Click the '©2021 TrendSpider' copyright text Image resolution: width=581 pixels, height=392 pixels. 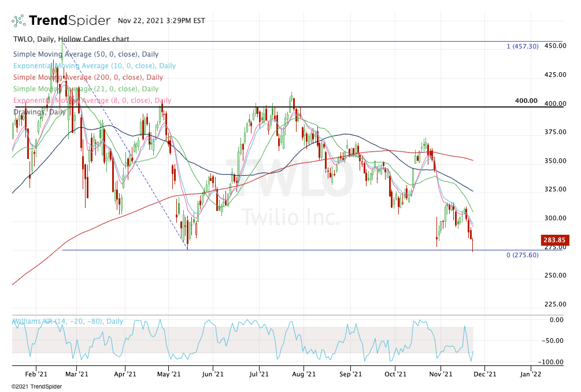click(x=36, y=387)
